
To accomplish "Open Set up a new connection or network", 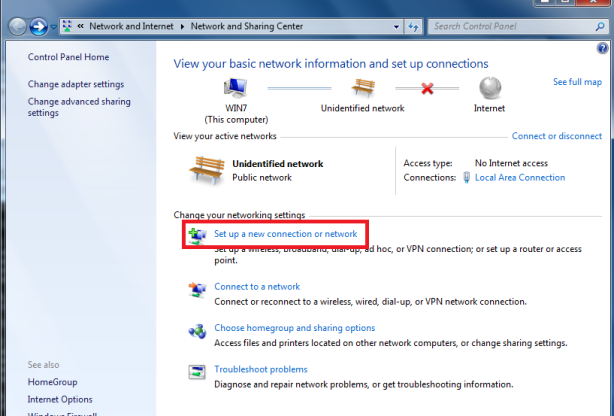I will [285, 234].
